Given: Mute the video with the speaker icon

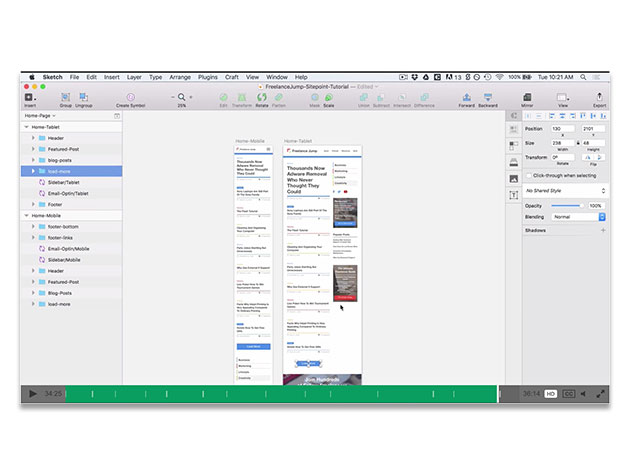Looking at the screenshot, I should [583, 394].
